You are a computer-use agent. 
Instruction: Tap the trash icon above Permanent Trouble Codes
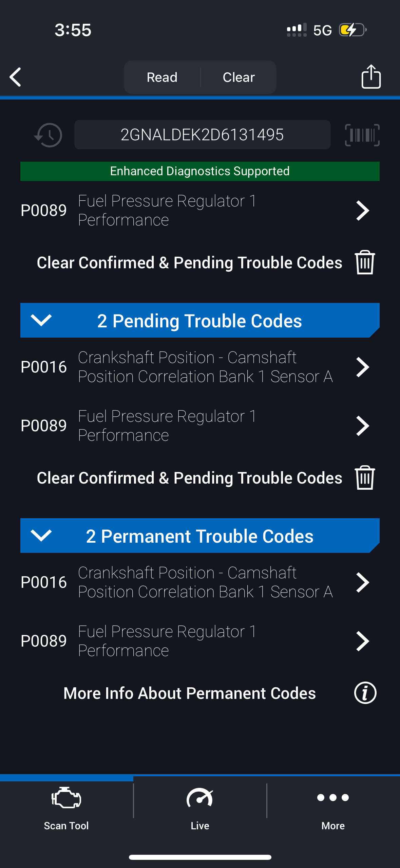[x=365, y=477]
